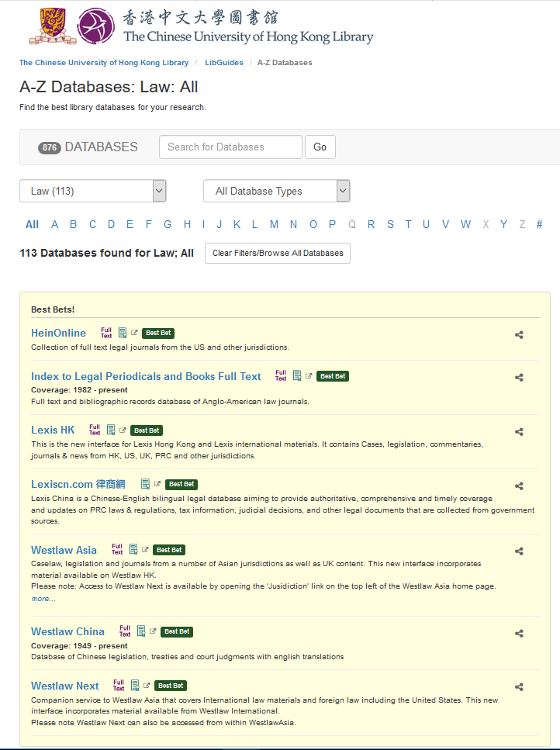560x750 pixels.
Task: Open Westlaw China external link icon
Action: [153, 631]
